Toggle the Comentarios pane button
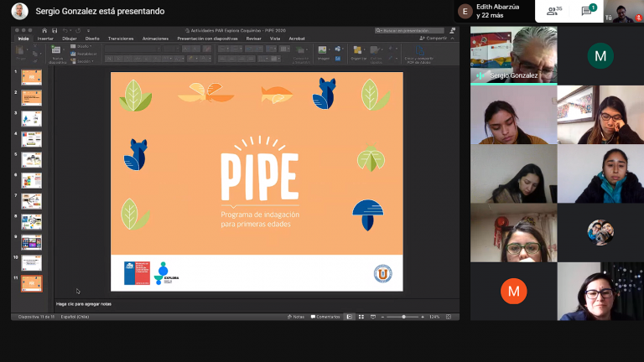Viewport: 644px width, 362px height. pos(326,317)
